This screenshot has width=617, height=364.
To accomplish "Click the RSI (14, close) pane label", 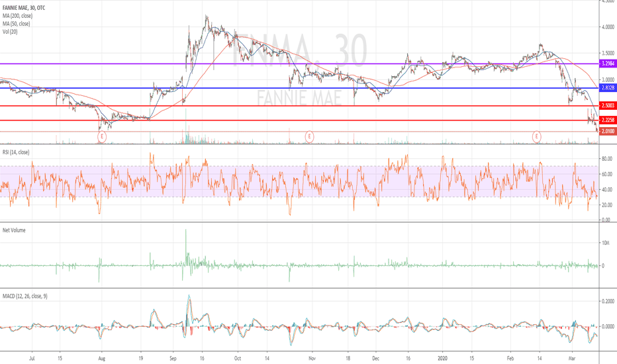I will point(16,152).
